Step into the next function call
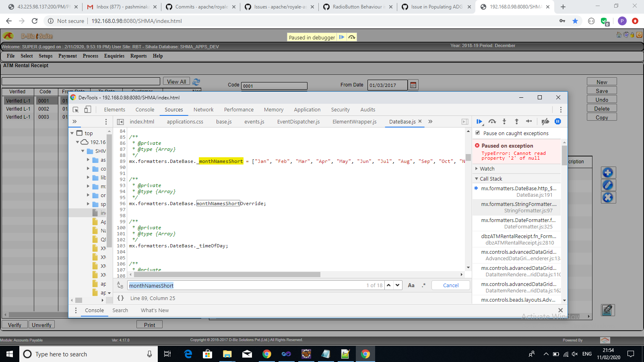644x362 pixels. (504, 121)
